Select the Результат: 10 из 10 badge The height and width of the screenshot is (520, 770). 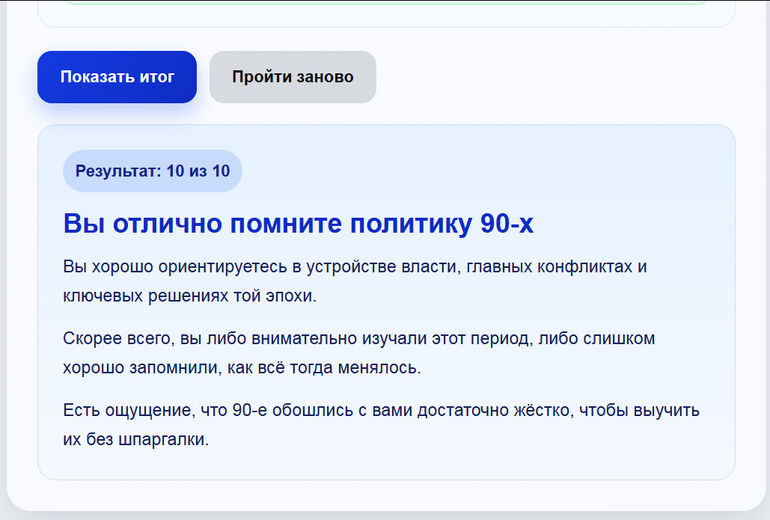[x=152, y=171]
